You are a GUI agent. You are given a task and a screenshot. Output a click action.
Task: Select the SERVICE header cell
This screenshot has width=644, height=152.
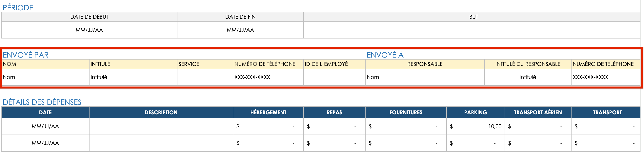[205, 64]
